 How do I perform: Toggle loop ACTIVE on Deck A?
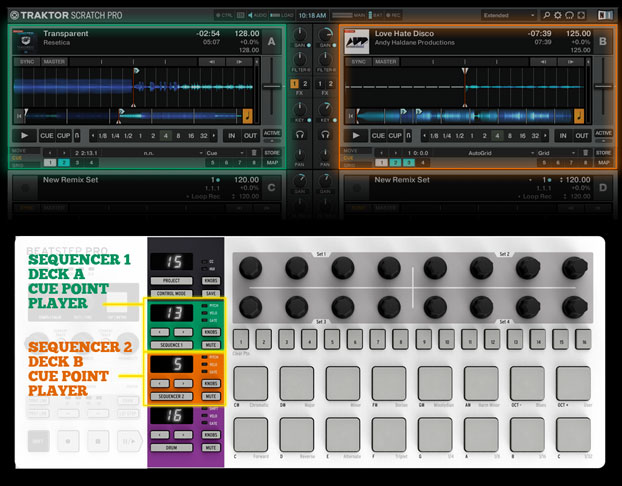[272, 133]
